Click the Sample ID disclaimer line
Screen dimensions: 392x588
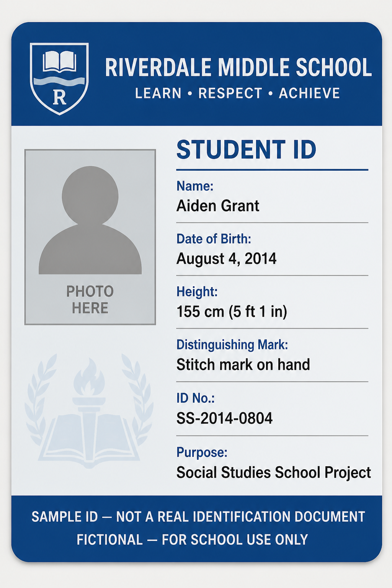[198, 517]
